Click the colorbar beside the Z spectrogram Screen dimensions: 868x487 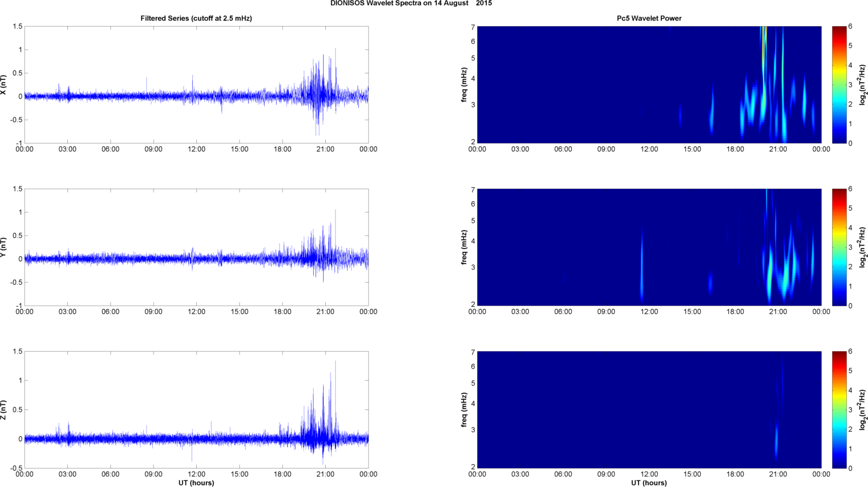pos(839,410)
